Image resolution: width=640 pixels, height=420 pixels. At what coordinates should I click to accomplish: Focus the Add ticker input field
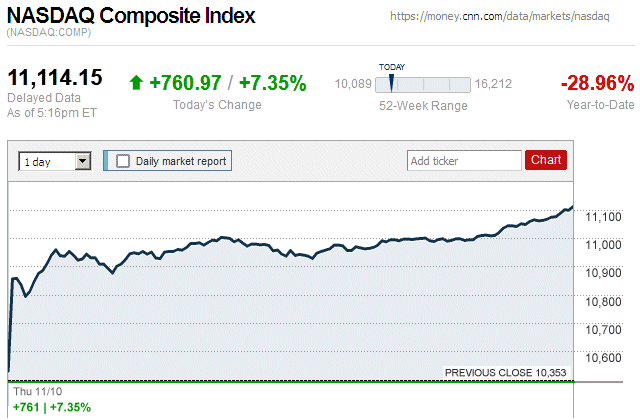click(463, 160)
